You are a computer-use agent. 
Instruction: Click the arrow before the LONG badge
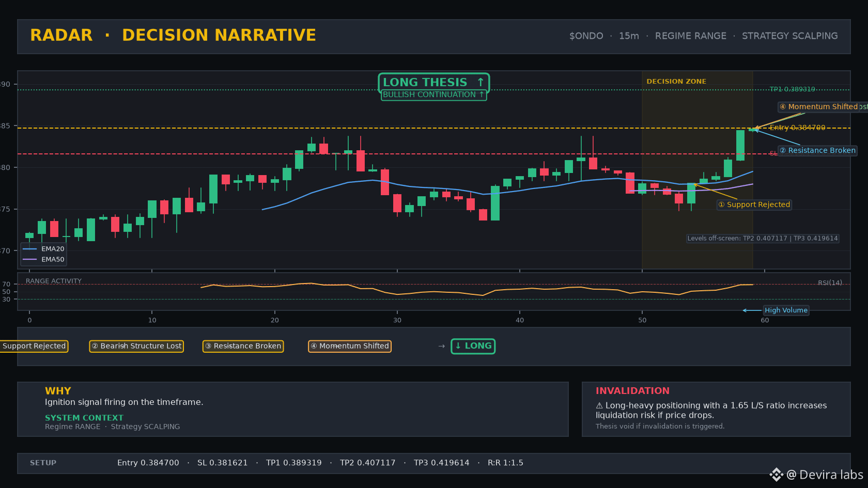click(x=441, y=347)
